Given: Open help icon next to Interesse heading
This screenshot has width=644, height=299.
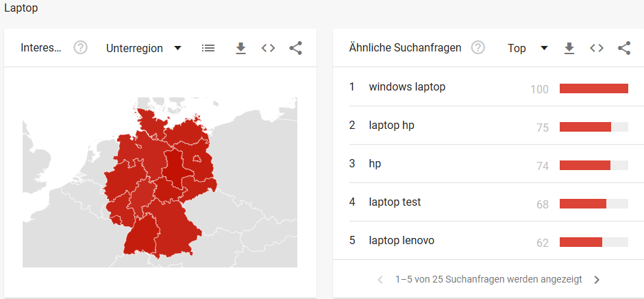Looking at the screenshot, I should pyautogui.click(x=81, y=48).
